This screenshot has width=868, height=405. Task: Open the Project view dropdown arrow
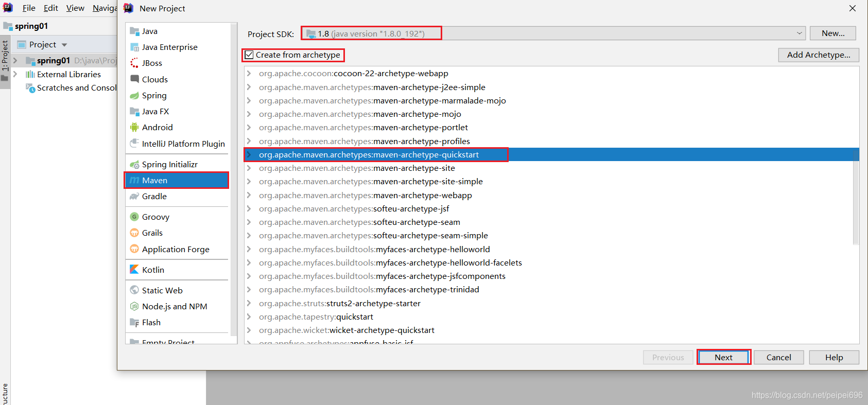[64, 45]
